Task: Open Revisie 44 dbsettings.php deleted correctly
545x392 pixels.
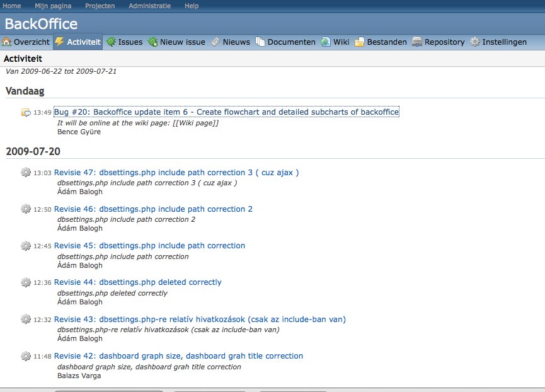Action: coord(138,282)
